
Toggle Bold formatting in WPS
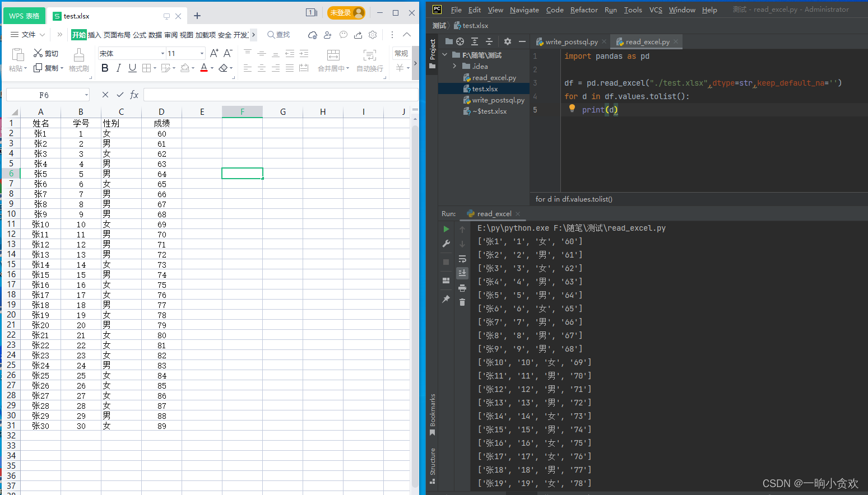[x=105, y=68]
